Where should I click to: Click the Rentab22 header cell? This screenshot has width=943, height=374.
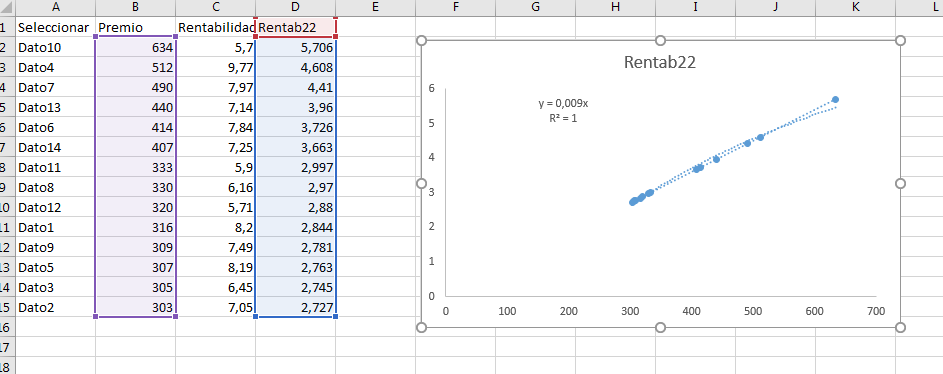pyautogui.click(x=295, y=28)
